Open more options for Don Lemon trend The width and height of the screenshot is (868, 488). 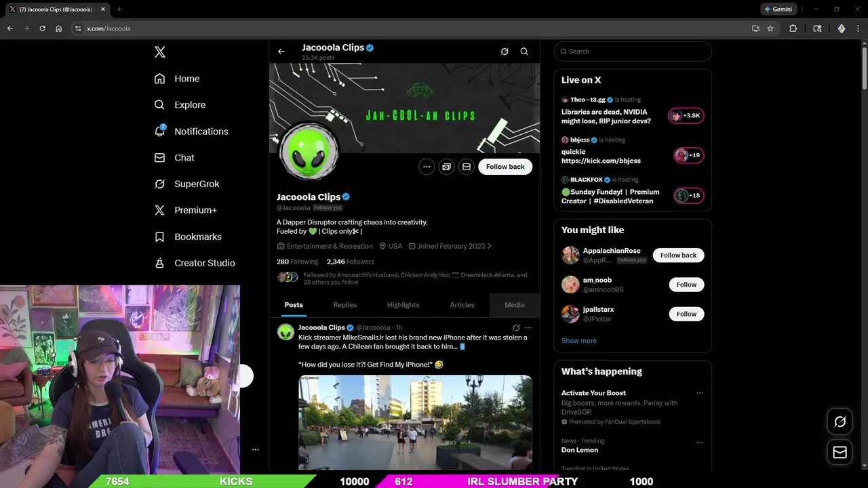pyautogui.click(x=700, y=443)
